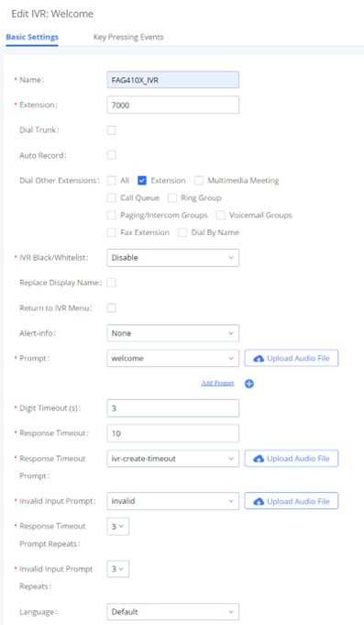Check the Fax Extension checkbox
The height and width of the screenshot is (625, 364).
(x=112, y=232)
